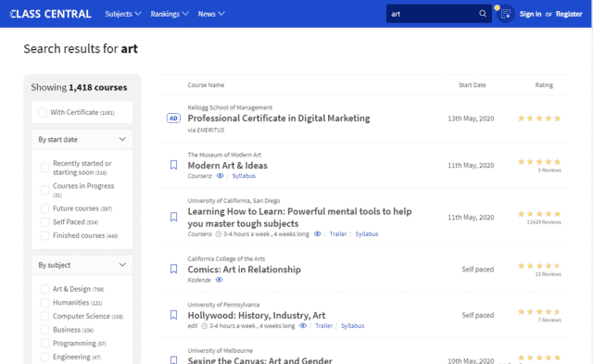Click the search magnifier icon
Image resolution: width=593 pixels, height=364 pixels.
483,14
